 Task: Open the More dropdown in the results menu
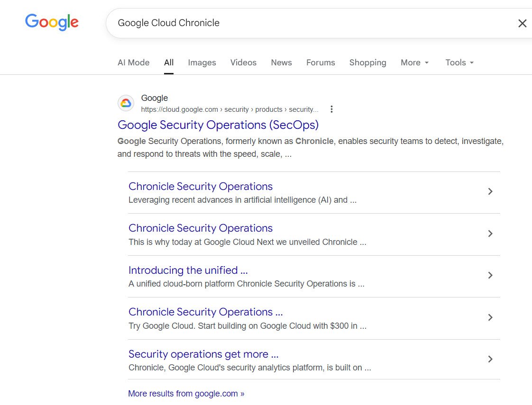[414, 62]
